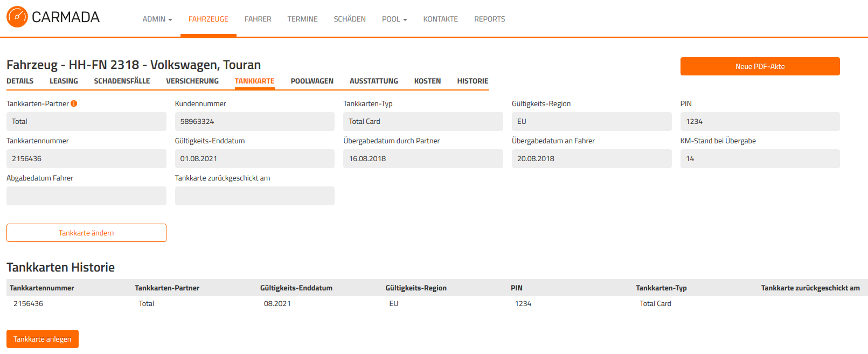Click the Neue PDF-Akte button

[x=760, y=66]
